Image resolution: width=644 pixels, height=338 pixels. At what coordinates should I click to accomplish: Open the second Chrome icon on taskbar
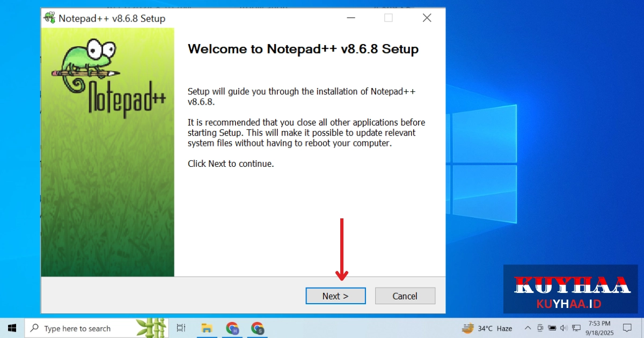point(258,328)
